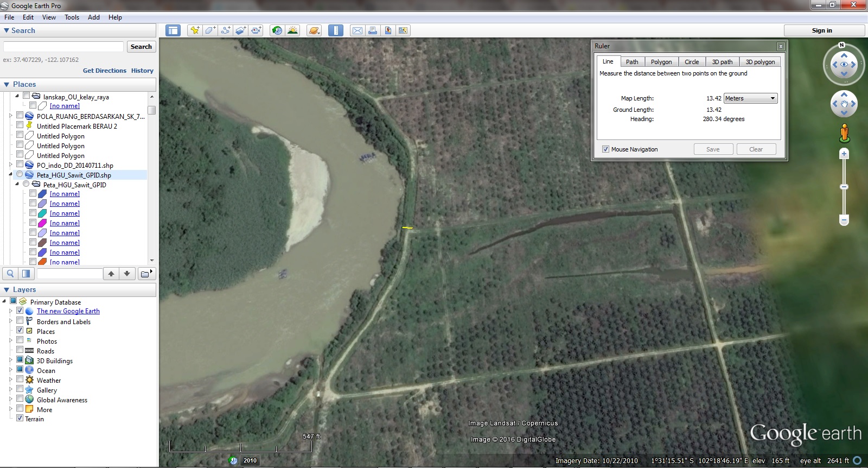Check the Photos layer checkbox

[x=20, y=340]
